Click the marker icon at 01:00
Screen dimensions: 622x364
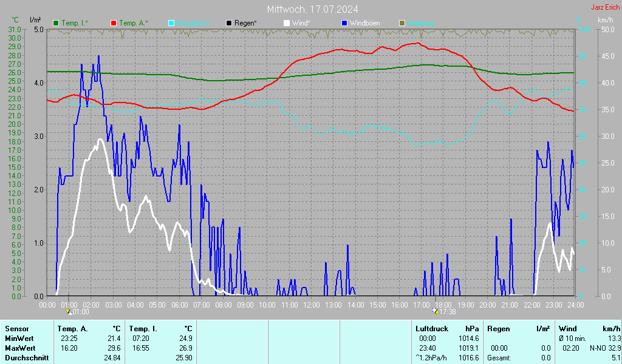coord(69,311)
